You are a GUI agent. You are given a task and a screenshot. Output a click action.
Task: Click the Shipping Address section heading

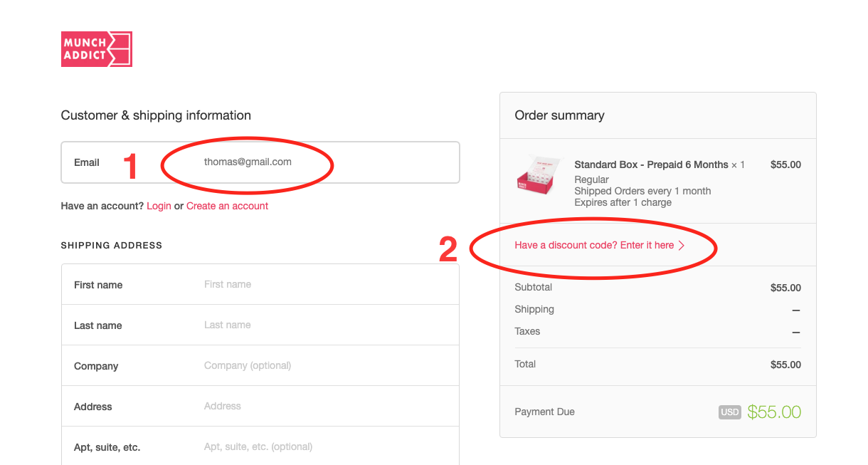coord(112,245)
